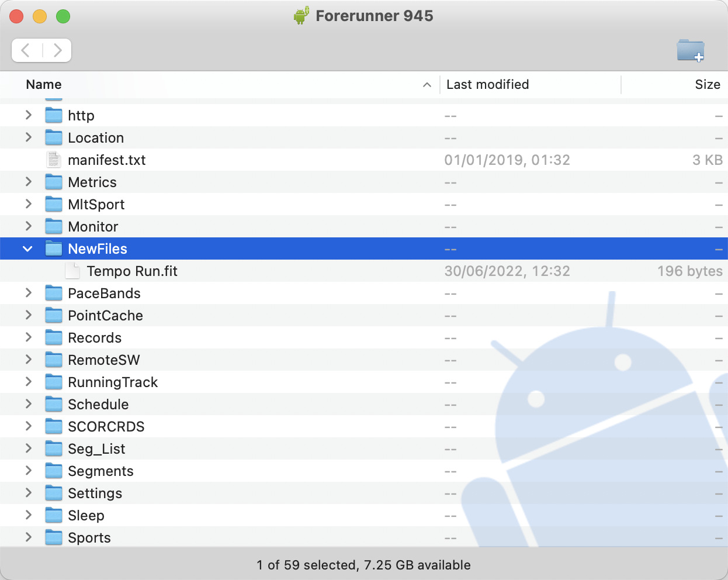Expand the SCORCRDS folder
The width and height of the screenshot is (728, 580).
[x=28, y=426]
